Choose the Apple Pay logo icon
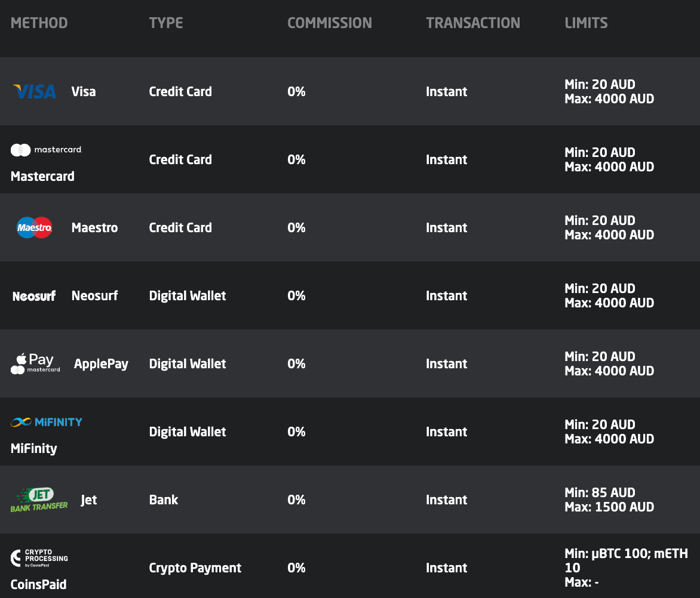 (36, 363)
